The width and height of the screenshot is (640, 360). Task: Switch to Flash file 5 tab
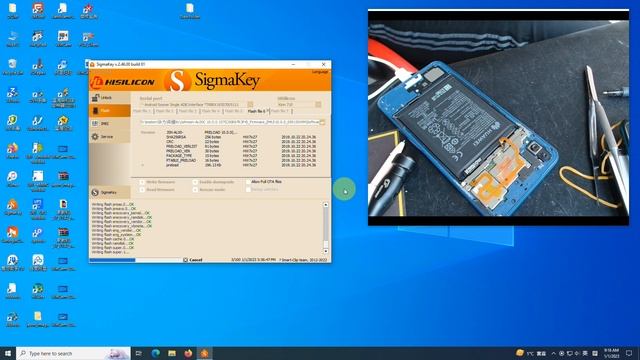[233, 111]
